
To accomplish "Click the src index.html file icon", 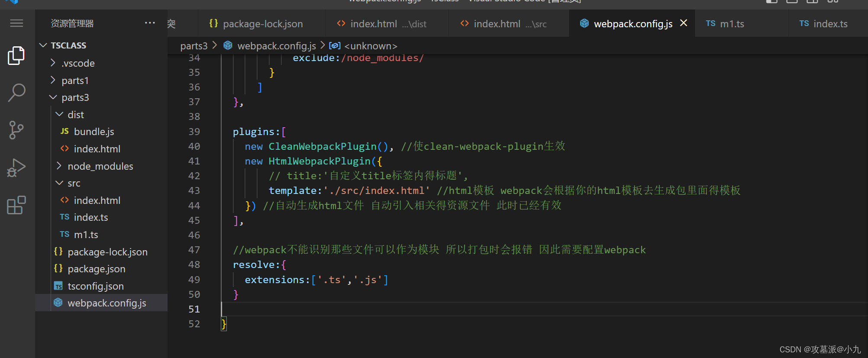I will click(65, 200).
